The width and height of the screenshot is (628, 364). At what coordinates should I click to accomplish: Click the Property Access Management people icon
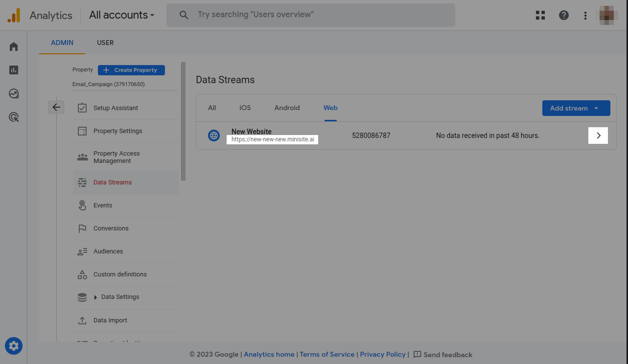click(82, 157)
